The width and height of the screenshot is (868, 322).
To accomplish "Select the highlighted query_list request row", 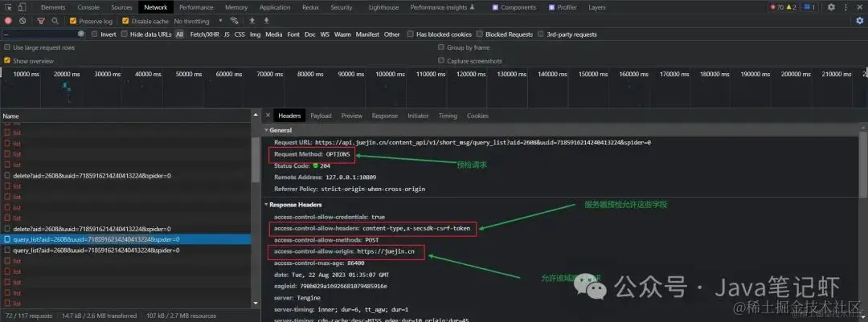I will point(125,239).
